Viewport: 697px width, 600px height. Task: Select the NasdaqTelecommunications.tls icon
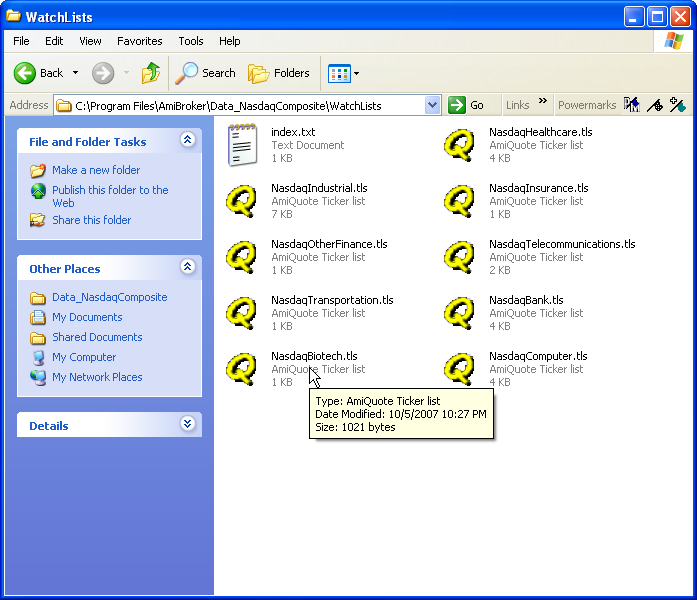[460, 257]
